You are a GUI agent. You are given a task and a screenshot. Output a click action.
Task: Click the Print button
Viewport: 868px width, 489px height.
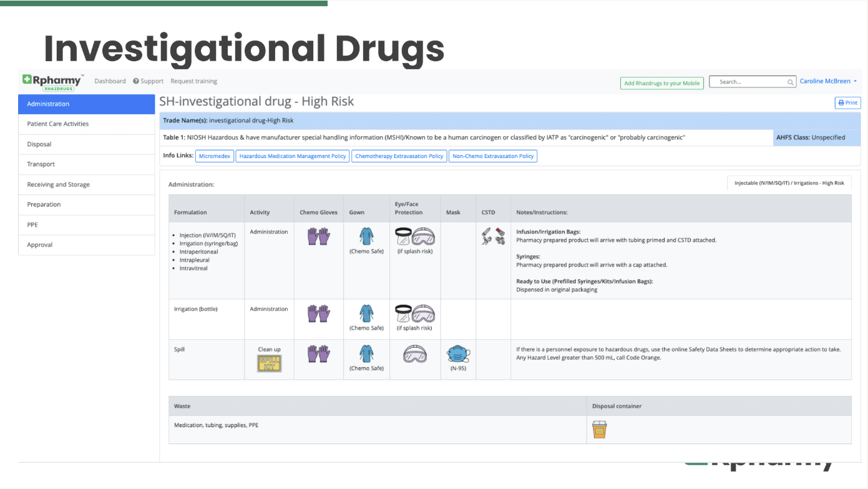coord(847,103)
